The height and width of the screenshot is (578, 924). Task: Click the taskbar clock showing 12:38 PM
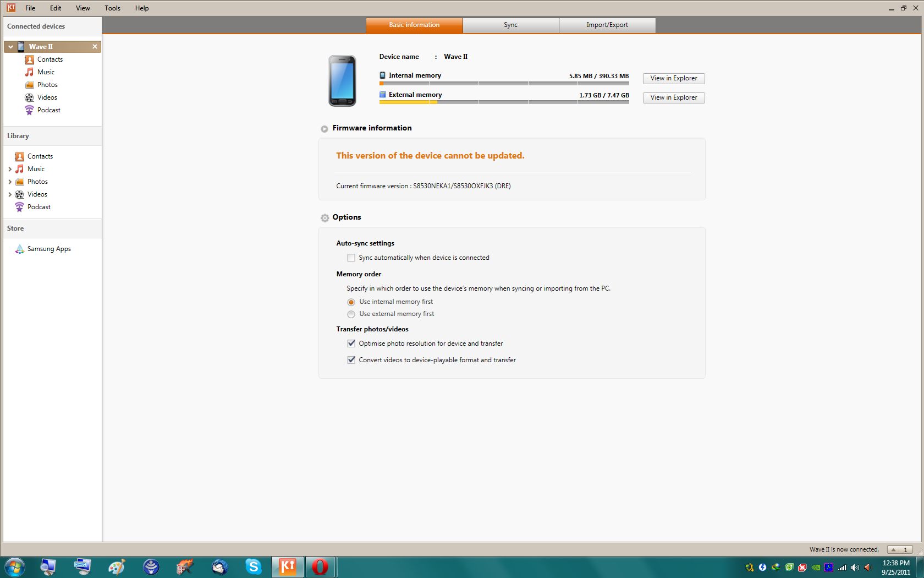(896, 568)
